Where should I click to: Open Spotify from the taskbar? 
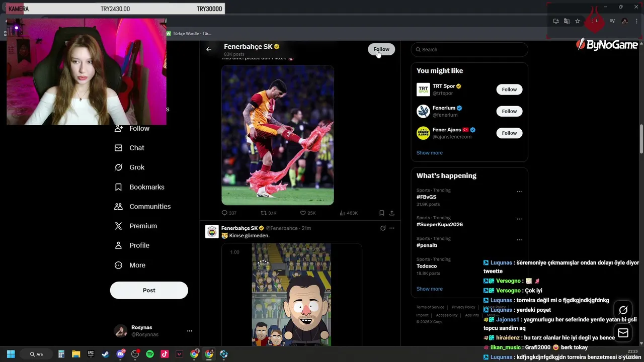click(150, 354)
